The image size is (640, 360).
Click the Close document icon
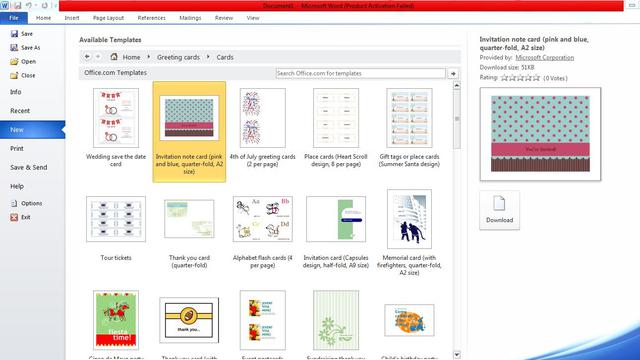14,75
